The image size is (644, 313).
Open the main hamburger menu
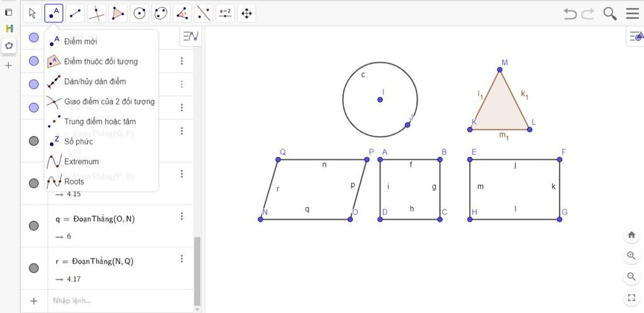(633, 14)
